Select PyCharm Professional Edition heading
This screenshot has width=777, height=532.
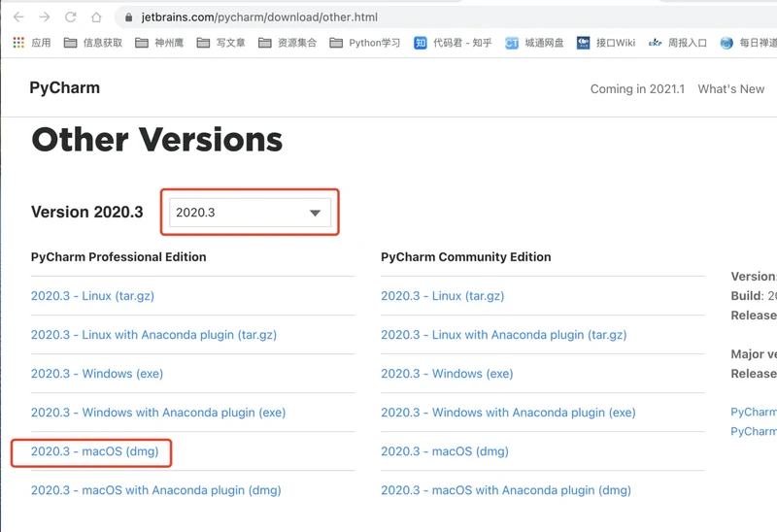coord(118,257)
